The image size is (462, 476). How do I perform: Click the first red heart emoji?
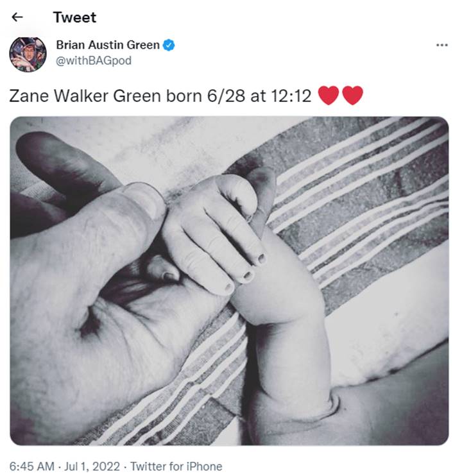coord(329,96)
